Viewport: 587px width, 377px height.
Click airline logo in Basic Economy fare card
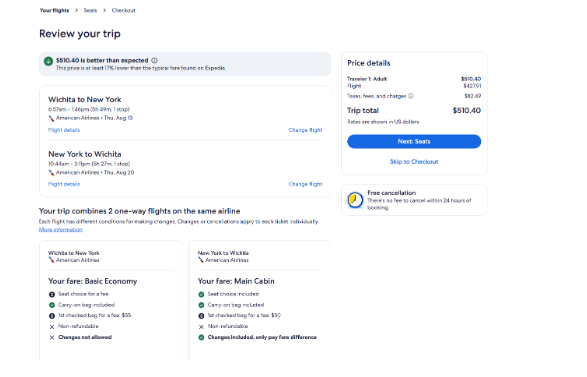(x=51, y=260)
